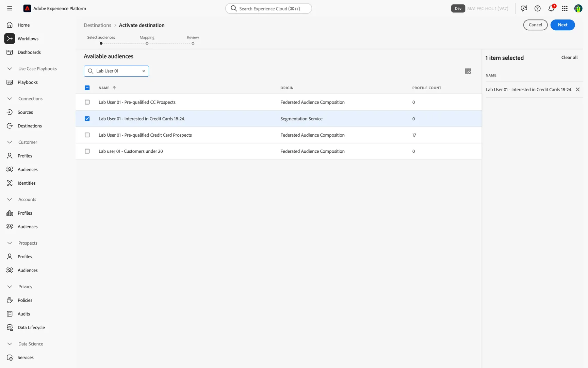Open Playbooks in sidebar

[x=28, y=82]
